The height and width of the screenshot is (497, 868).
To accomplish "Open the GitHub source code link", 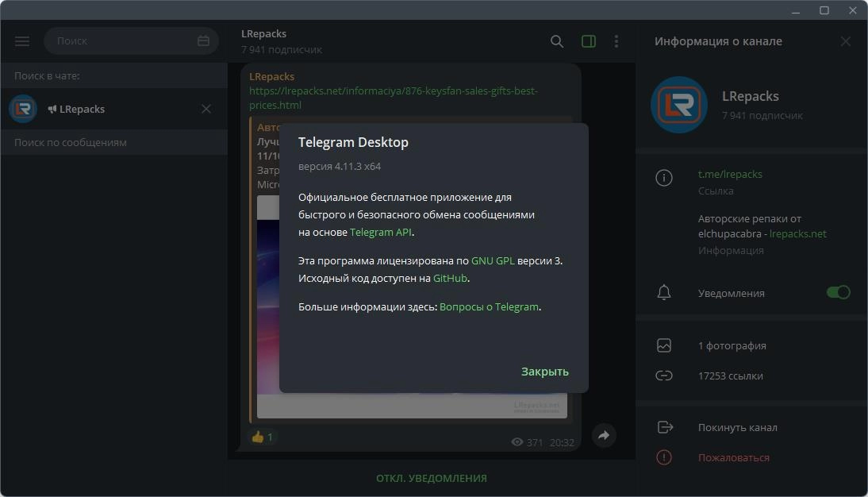I will pos(450,278).
